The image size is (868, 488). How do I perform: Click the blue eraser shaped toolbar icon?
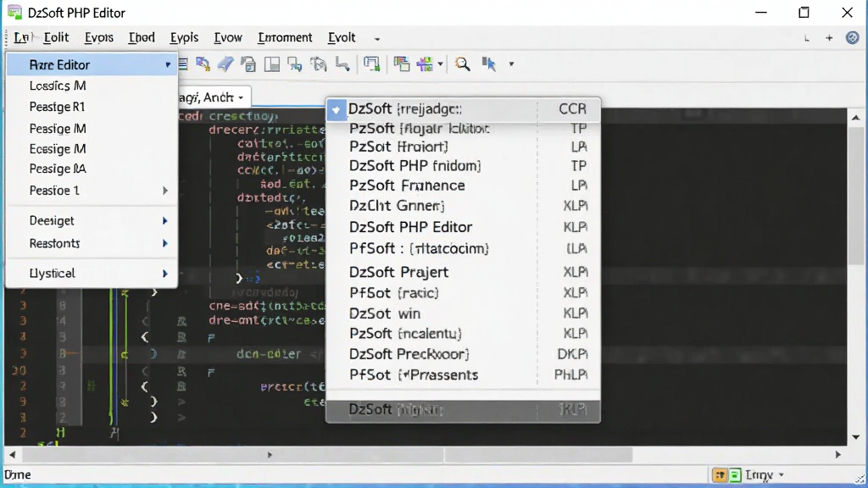pyautogui.click(x=225, y=64)
